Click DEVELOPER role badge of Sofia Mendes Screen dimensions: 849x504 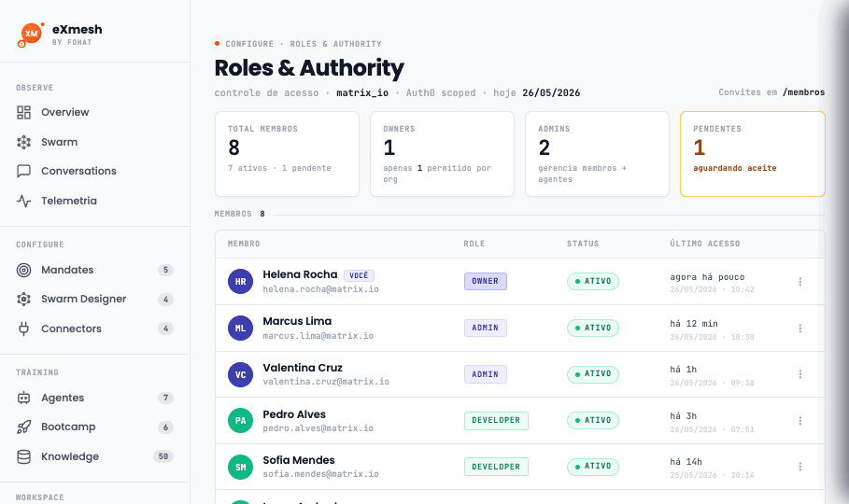(x=496, y=467)
